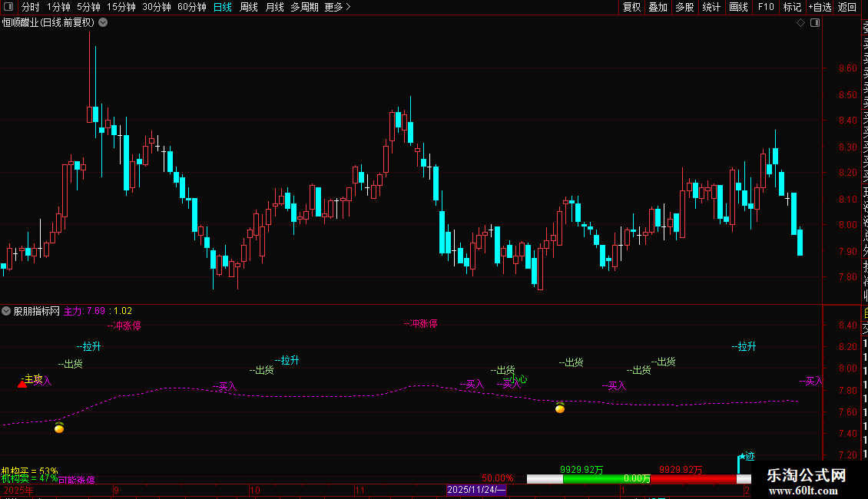Click the 可能涨停 label at bottom left
This screenshot has width=868, height=499.
click(x=76, y=480)
